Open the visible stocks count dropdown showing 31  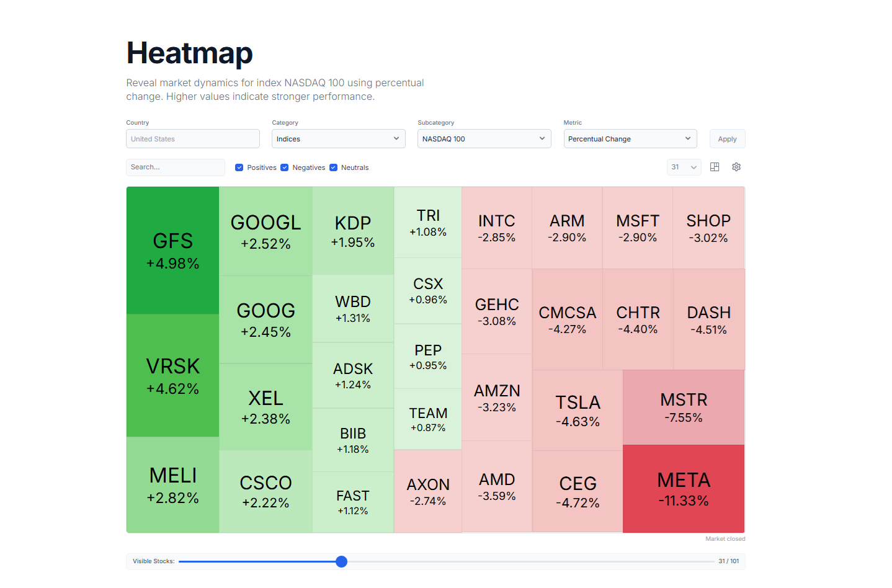click(684, 167)
